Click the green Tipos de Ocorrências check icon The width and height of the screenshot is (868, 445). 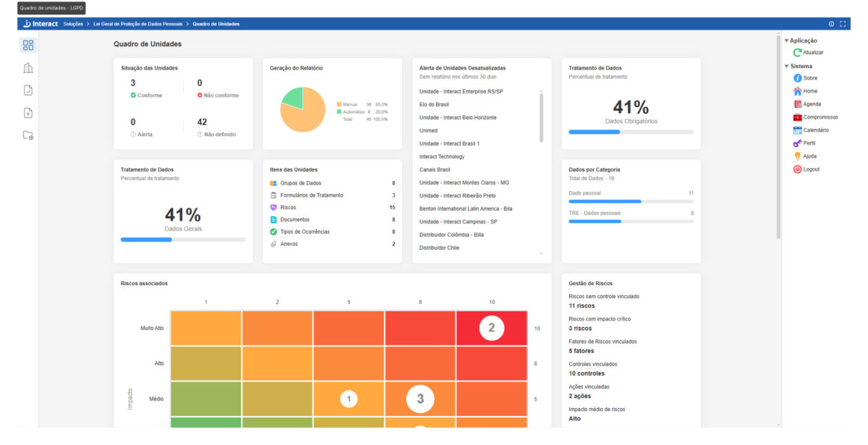(x=273, y=232)
